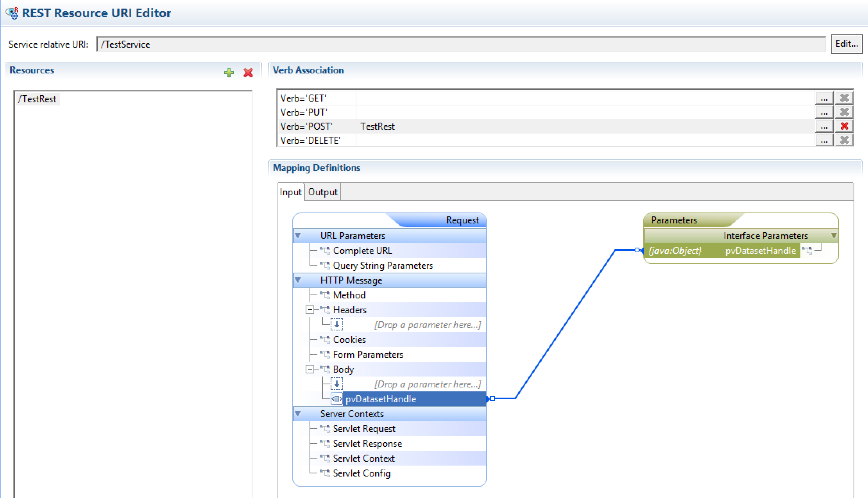Screen dimensions: 868x498
Task: Browse operation for Verb='POST' with ellipsis
Action: (824, 126)
